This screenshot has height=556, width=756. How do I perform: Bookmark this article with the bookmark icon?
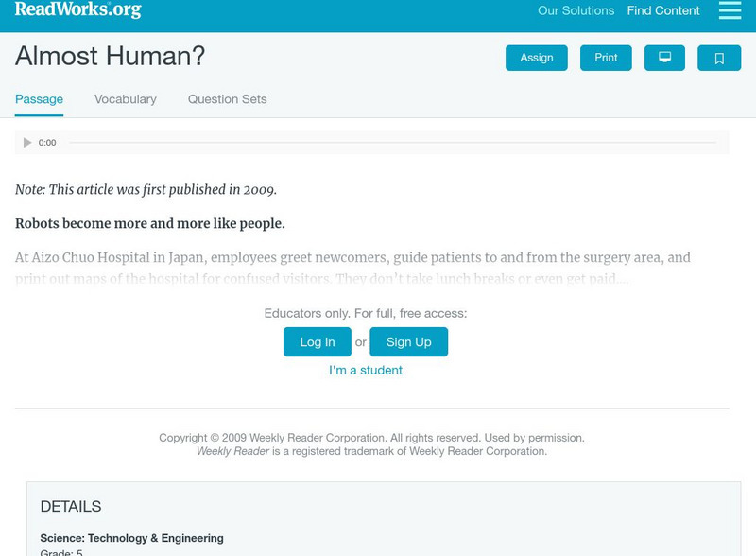pyautogui.click(x=719, y=58)
